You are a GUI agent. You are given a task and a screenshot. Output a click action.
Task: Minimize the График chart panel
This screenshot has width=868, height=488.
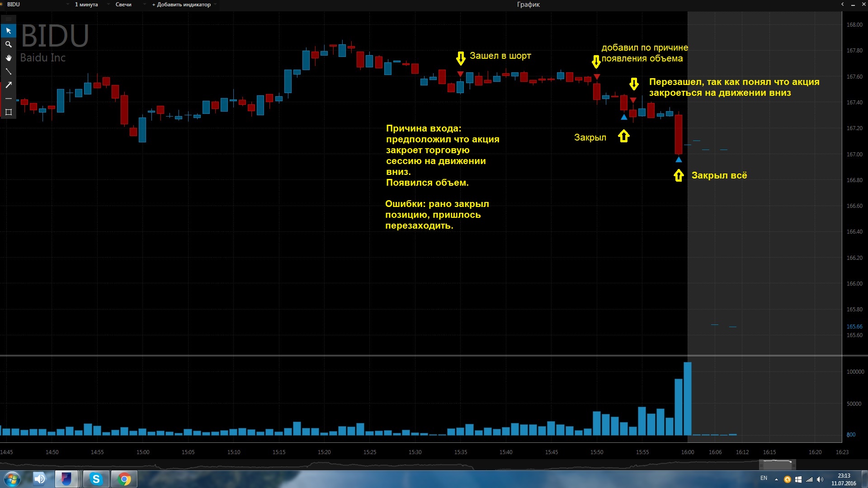point(853,5)
